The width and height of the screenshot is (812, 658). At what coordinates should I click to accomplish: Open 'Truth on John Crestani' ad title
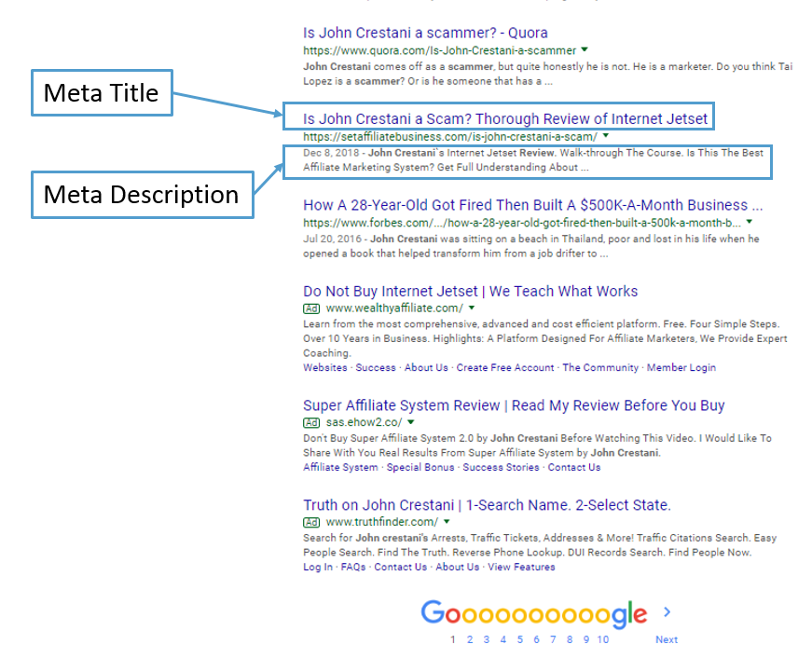pos(487,505)
